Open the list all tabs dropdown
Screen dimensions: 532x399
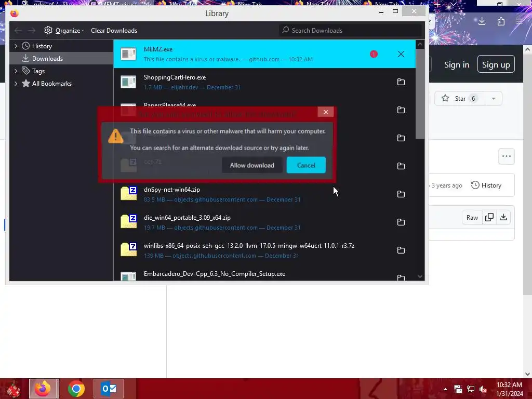point(453,4)
